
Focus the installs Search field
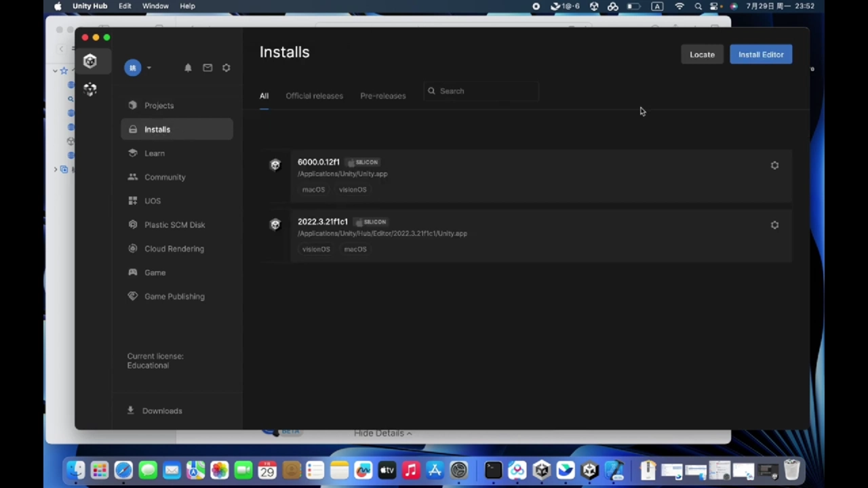point(481,91)
